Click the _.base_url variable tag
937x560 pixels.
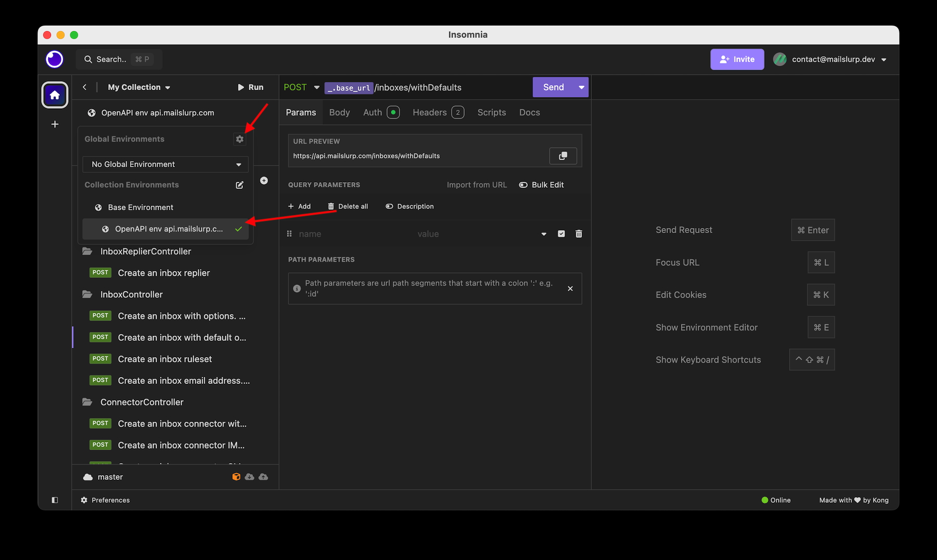pyautogui.click(x=349, y=88)
